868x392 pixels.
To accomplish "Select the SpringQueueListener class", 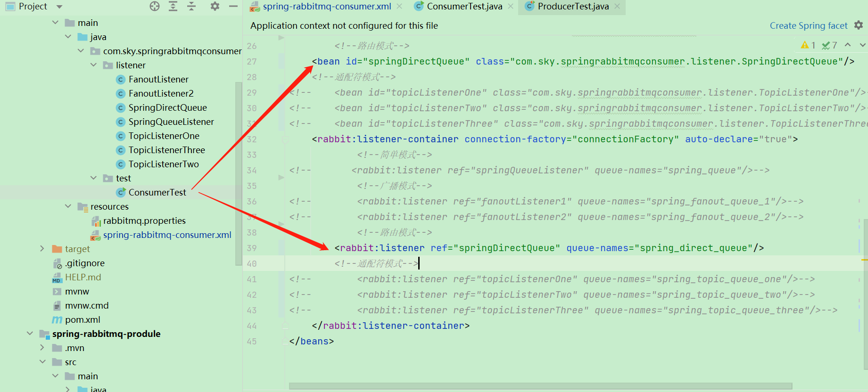I will 171,122.
